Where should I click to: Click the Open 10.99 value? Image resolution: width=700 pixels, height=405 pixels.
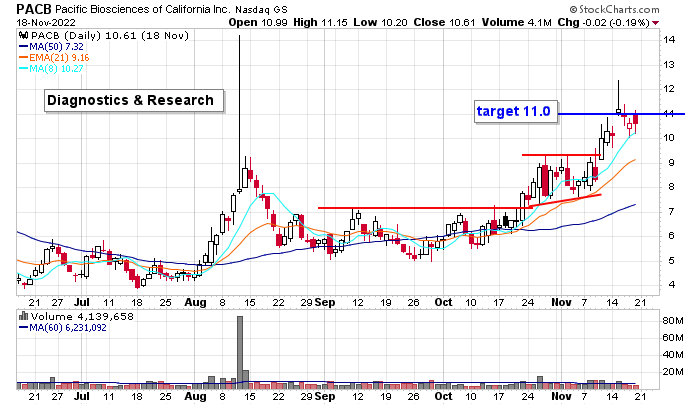[x=258, y=22]
